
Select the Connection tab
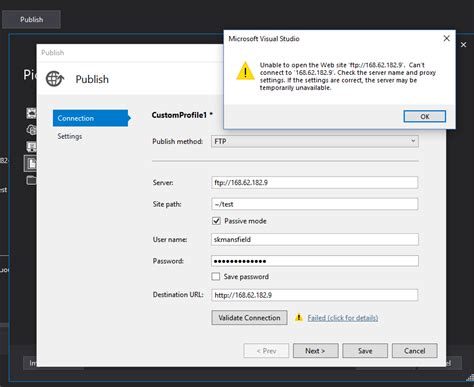(90, 118)
